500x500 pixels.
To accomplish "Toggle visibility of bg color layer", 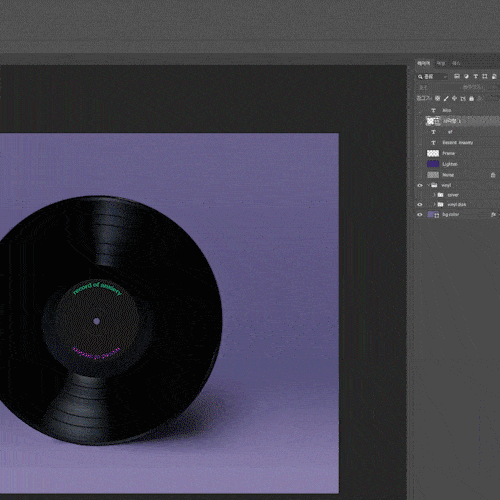I will tap(420, 215).
